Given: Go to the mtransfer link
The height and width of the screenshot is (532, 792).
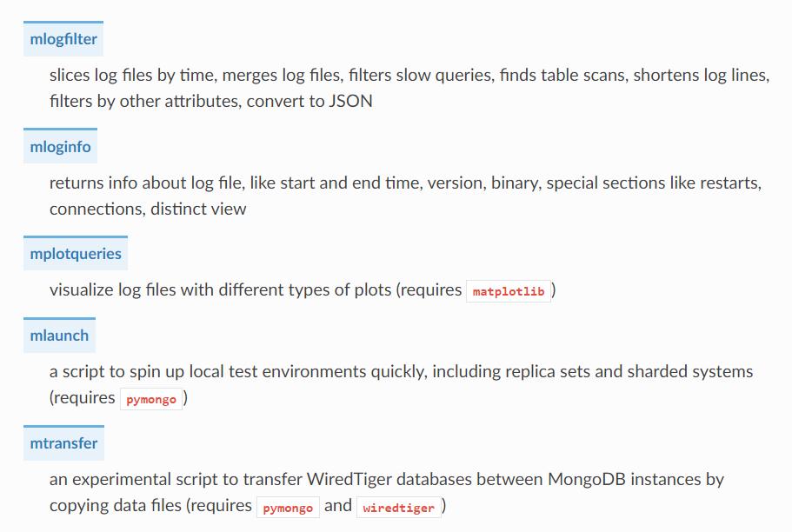Looking at the screenshot, I should (63, 443).
